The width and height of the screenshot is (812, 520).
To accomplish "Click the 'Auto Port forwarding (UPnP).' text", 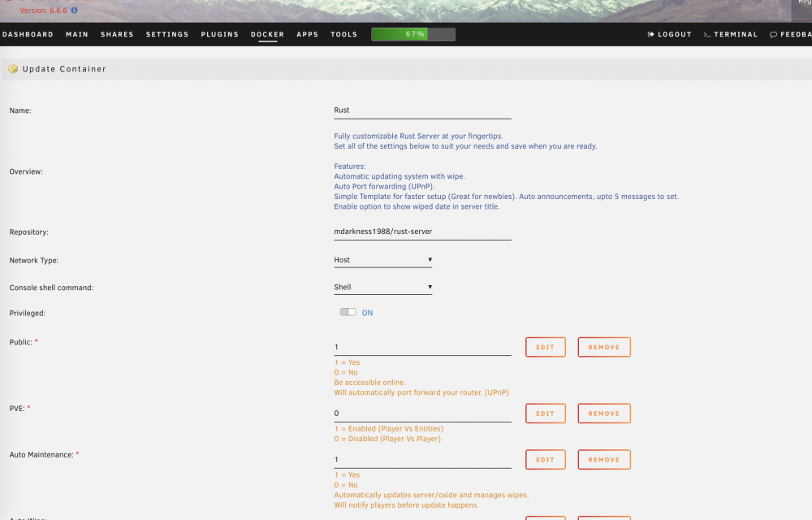I will click(x=384, y=186).
